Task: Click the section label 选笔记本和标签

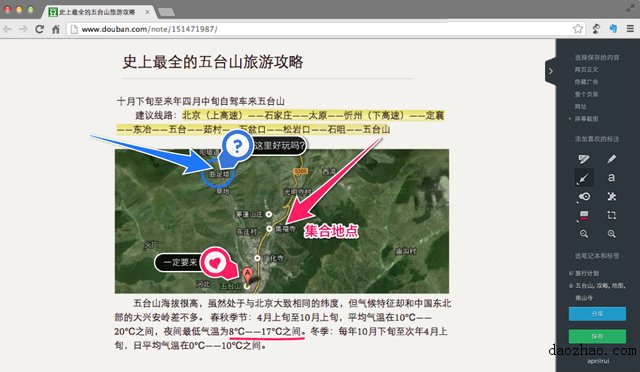Action: point(597,256)
